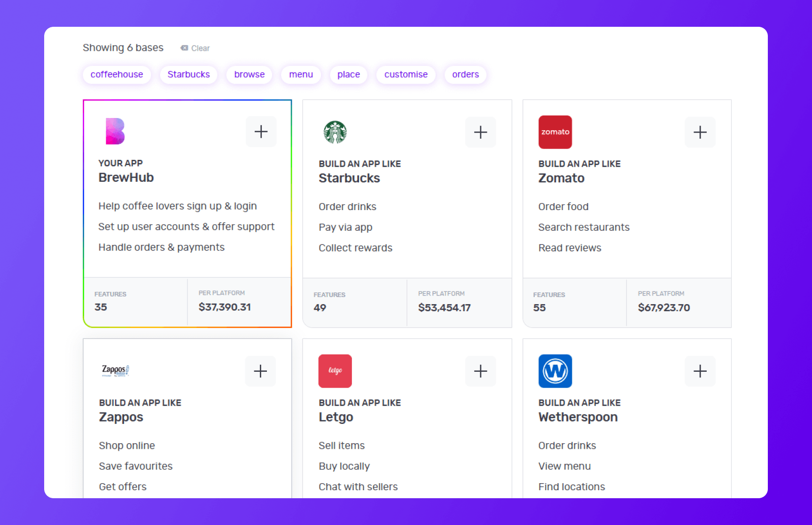The image size is (812, 525).
Task: Click the BrewHub gradient B logo
Action: click(115, 131)
